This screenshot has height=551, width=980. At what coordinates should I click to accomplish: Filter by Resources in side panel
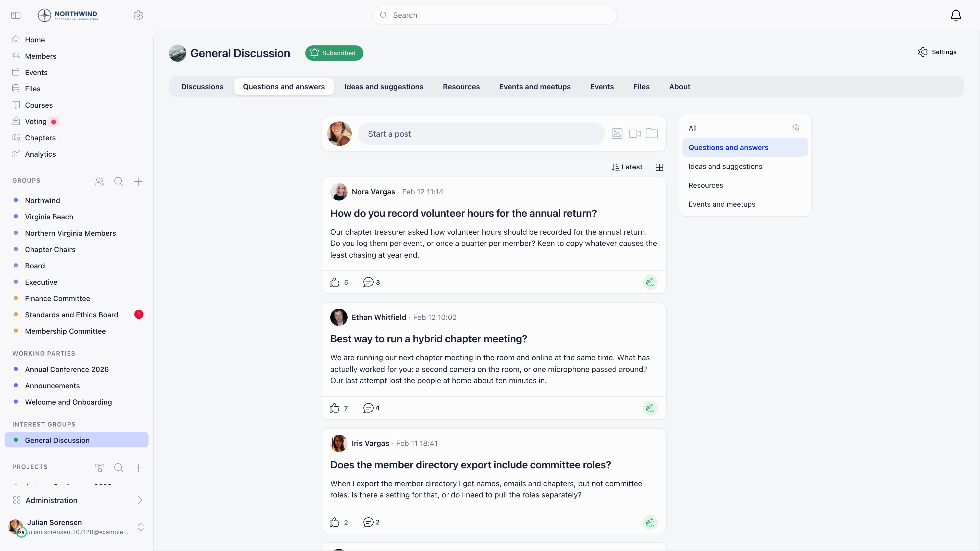(x=745, y=185)
